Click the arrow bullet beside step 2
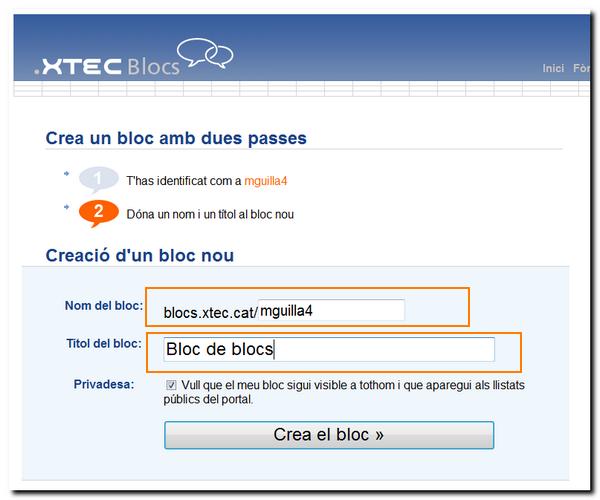The width and height of the screenshot is (600, 500). click(67, 207)
